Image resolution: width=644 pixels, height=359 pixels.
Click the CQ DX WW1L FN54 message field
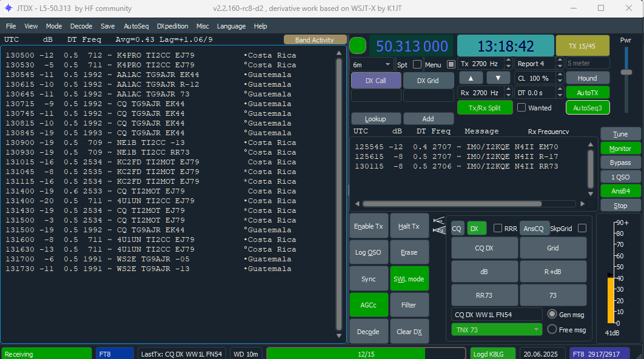point(497,315)
